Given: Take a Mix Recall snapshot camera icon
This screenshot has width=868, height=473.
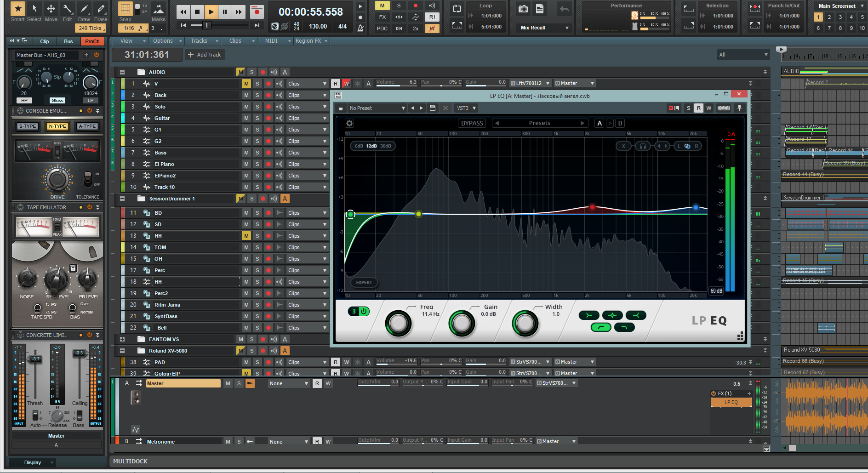Looking at the screenshot, I should coord(523,9).
